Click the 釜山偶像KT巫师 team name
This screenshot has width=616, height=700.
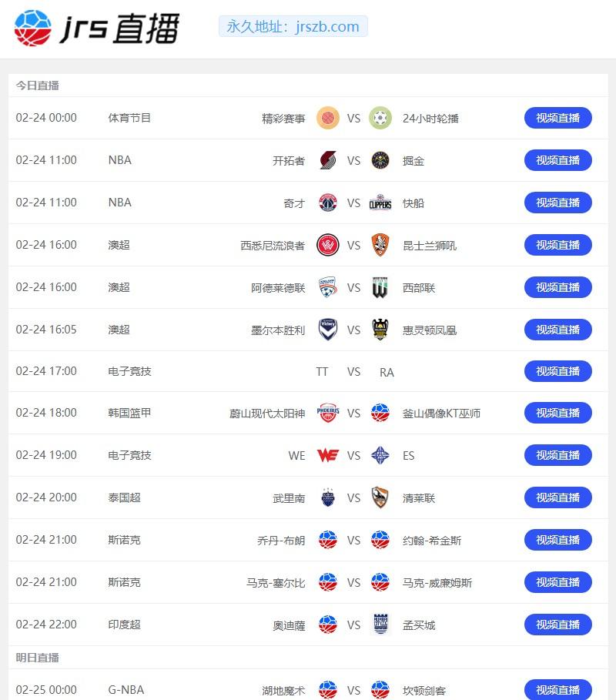click(441, 414)
